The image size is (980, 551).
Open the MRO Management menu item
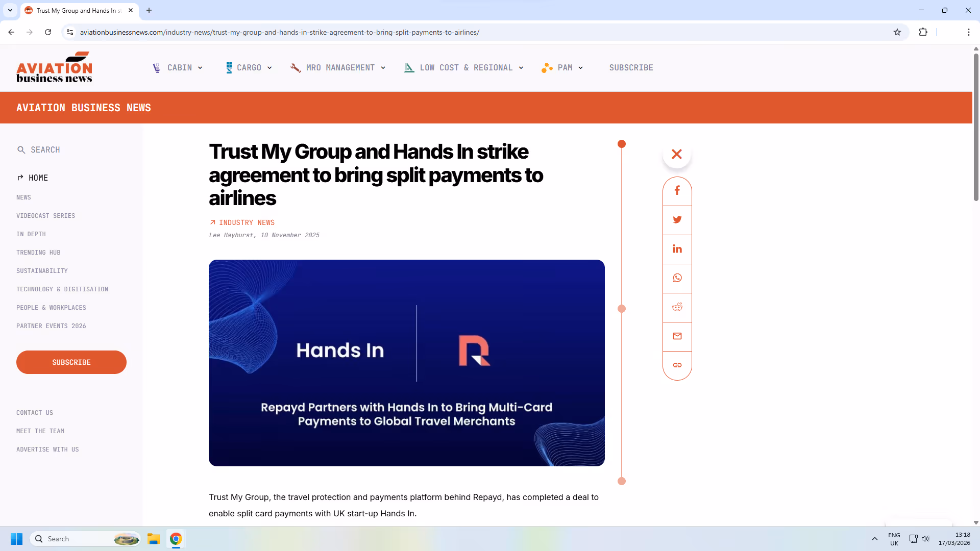(340, 68)
